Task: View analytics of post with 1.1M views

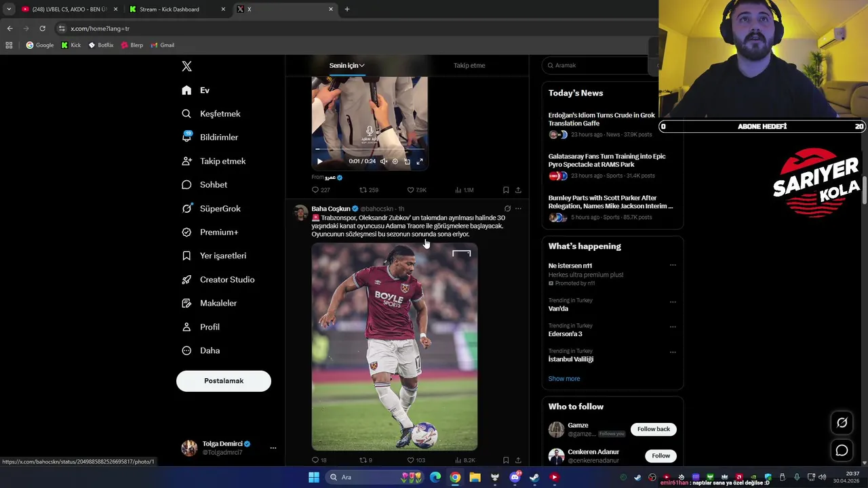Action: pos(464,190)
